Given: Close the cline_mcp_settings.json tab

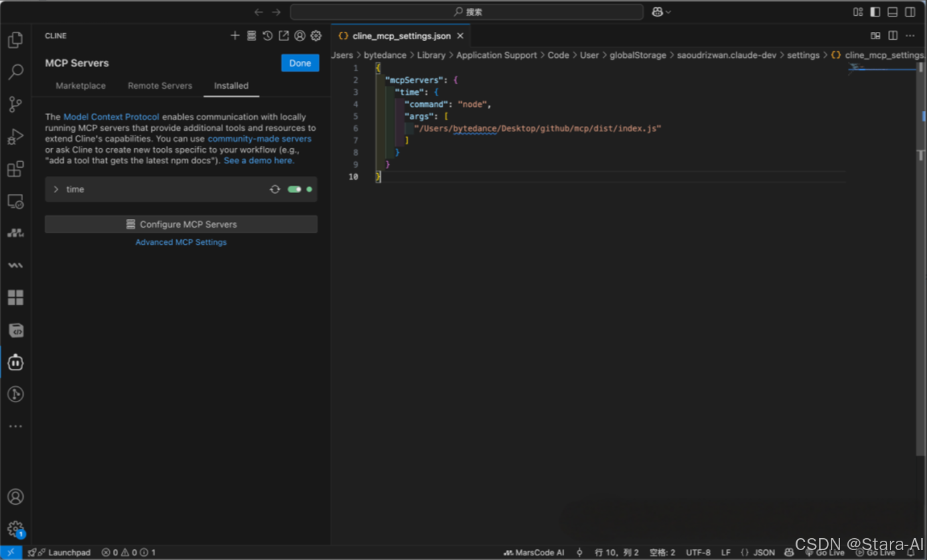Looking at the screenshot, I should (x=460, y=36).
